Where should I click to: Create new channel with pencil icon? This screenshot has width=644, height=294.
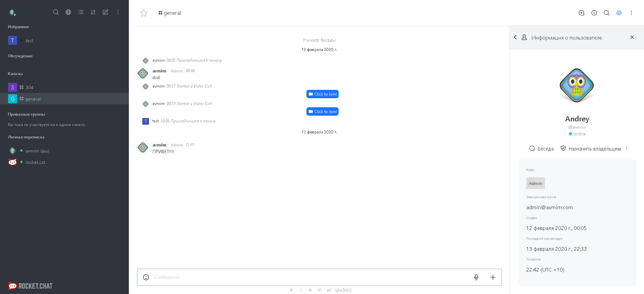click(x=105, y=12)
